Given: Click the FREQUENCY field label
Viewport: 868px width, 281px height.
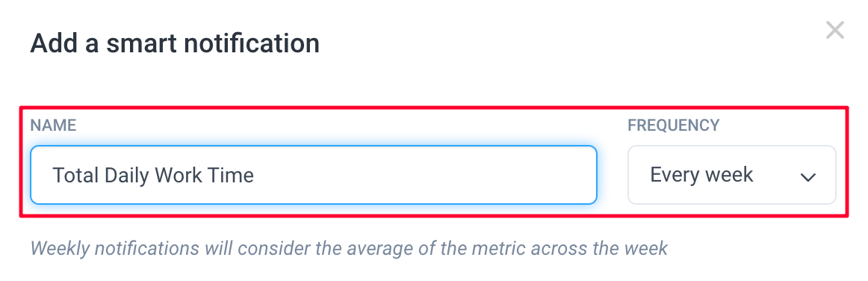Looking at the screenshot, I should [673, 126].
